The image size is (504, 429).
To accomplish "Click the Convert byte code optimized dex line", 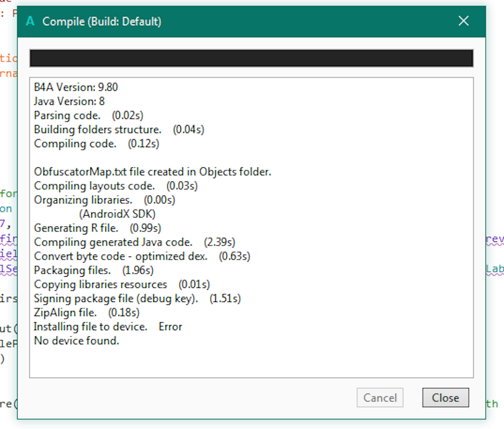I will [x=142, y=257].
